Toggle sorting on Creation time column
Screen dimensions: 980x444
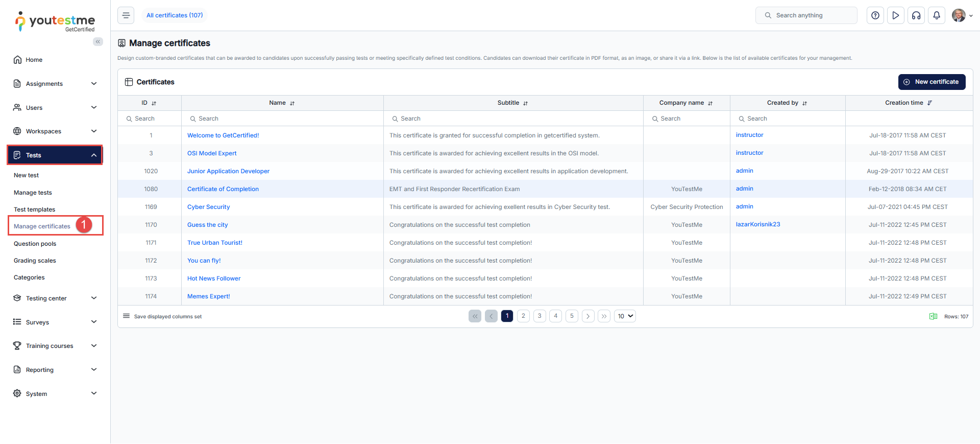coord(929,103)
